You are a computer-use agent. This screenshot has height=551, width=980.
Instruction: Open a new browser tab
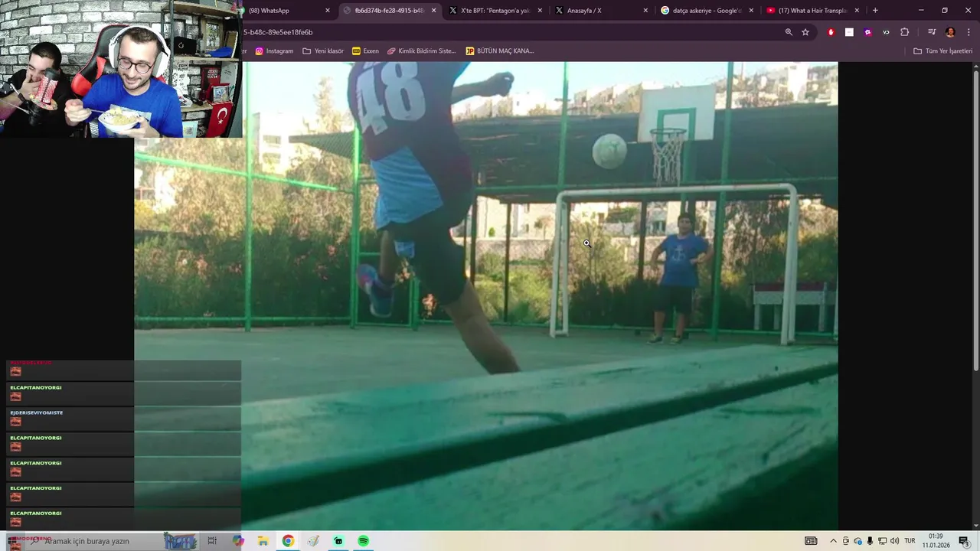[x=875, y=11]
